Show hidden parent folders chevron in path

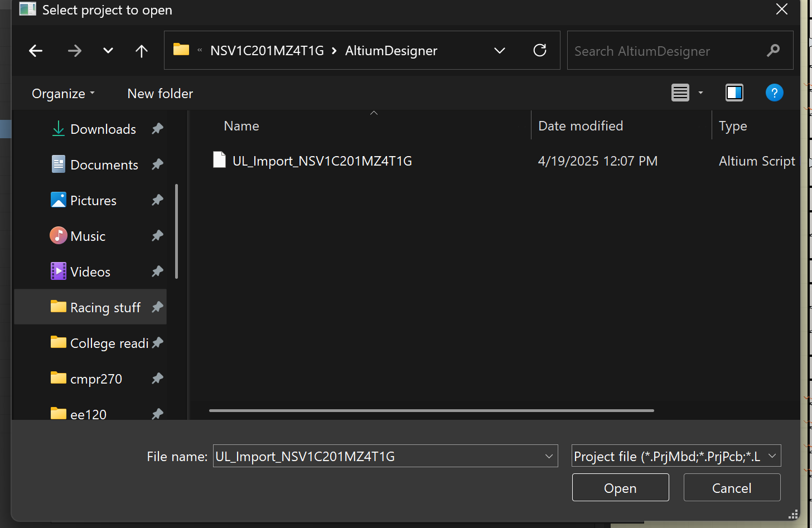point(200,51)
